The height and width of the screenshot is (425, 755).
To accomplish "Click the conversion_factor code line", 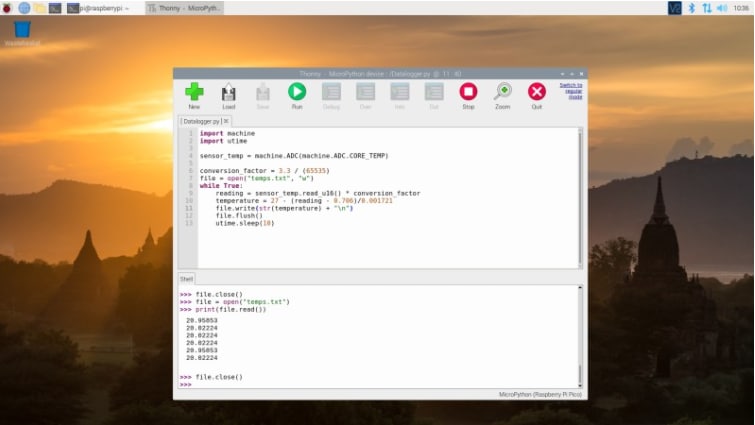I will tap(264, 171).
